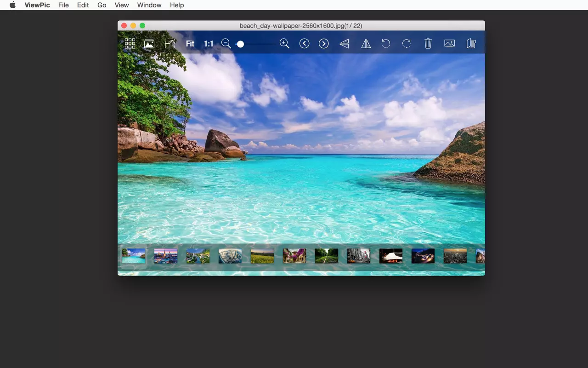Switch to single image view icon

pos(149,44)
